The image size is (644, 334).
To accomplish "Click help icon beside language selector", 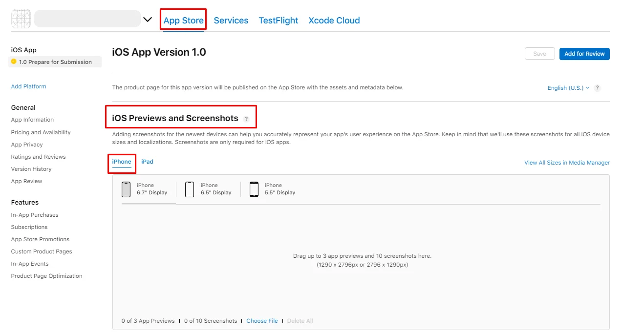I will point(597,88).
